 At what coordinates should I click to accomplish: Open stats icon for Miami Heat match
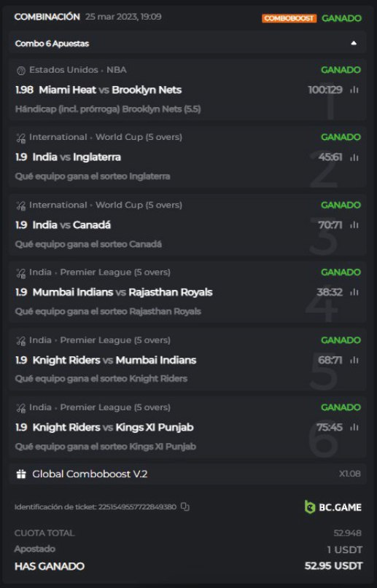[354, 90]
